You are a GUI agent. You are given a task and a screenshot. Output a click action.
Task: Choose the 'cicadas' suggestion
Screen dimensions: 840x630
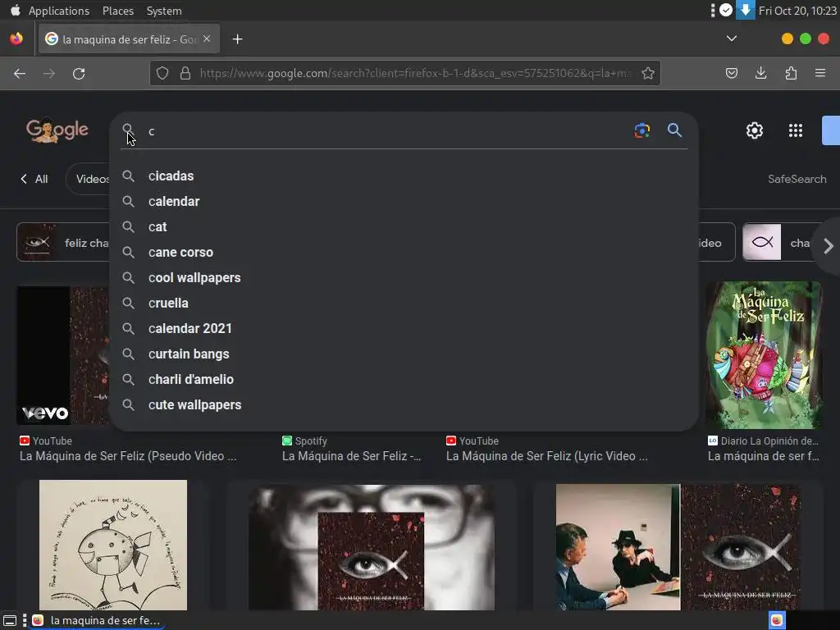(x=404, y=176)
